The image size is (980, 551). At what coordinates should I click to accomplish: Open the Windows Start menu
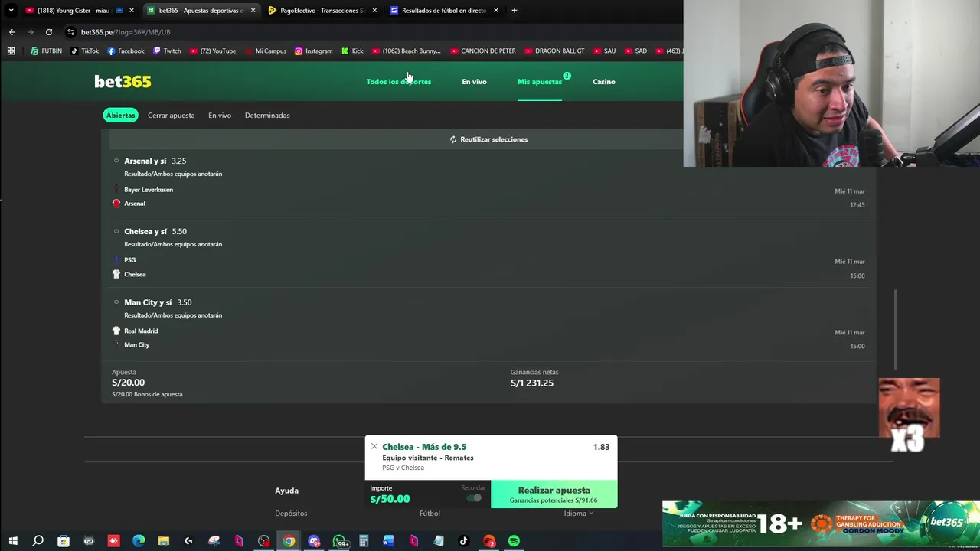tap(13, 541)
